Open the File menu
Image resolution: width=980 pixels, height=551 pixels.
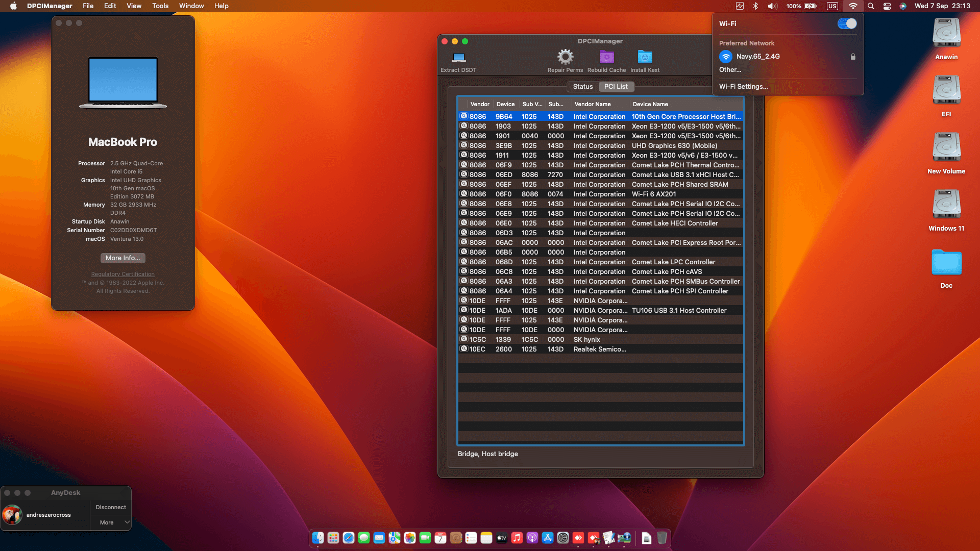click(88, 6)
